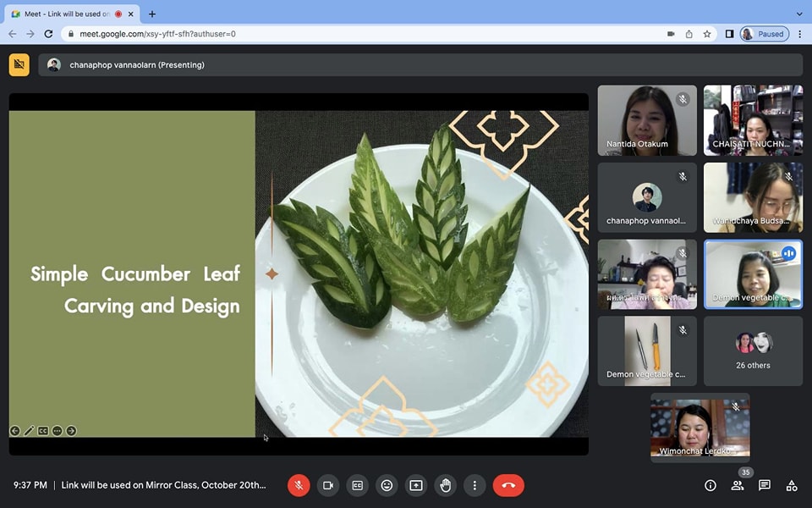812x508 pixels.
Task: Toggle the camera on or off
Action: (x=328, y=485)
